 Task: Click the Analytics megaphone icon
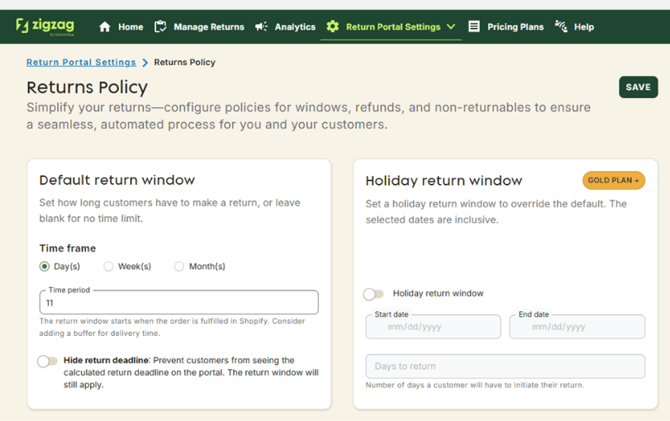261,27
